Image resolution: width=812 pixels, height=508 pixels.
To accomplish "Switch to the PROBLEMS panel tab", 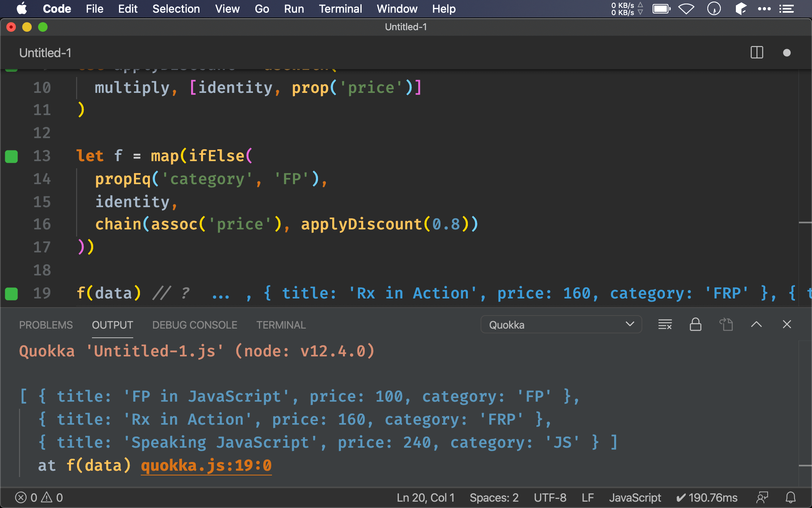I will (x=46, y=325).
